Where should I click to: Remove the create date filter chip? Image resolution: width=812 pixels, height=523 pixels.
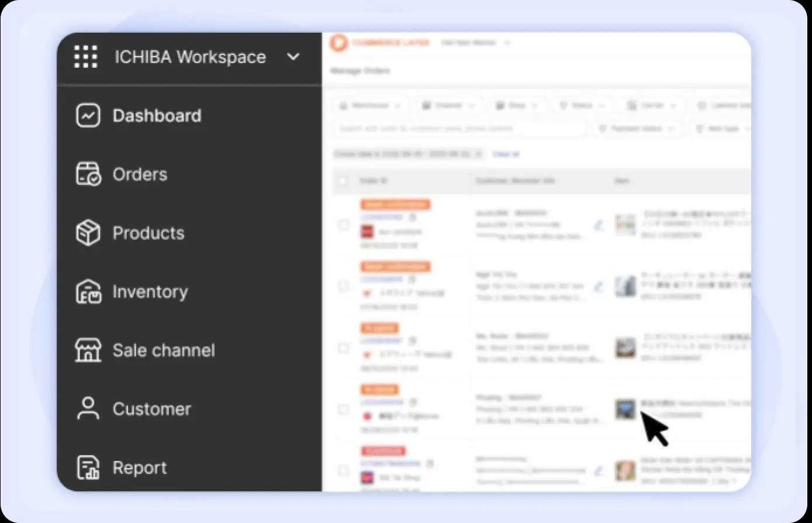[x=478, y=153]
